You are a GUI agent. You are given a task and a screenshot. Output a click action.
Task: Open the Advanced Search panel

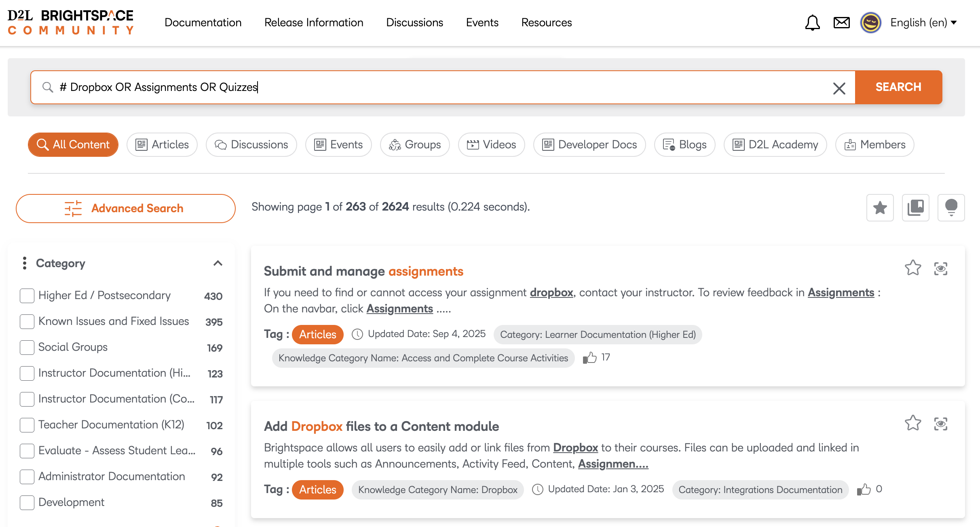[x=125, y=209]
